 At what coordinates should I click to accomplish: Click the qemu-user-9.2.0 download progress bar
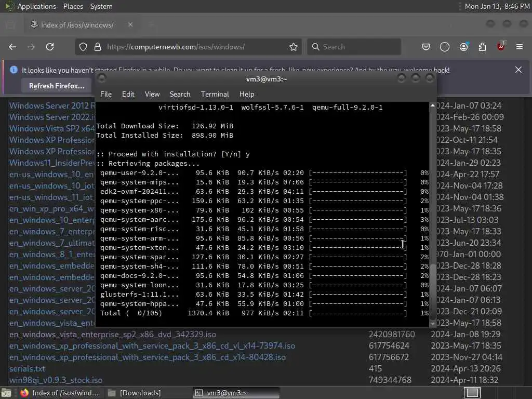[x=358, y=172]
